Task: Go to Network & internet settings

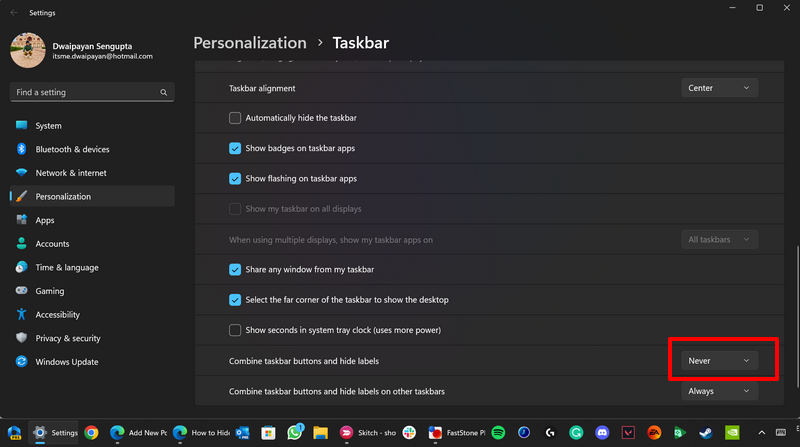Action: coord(70,173)
